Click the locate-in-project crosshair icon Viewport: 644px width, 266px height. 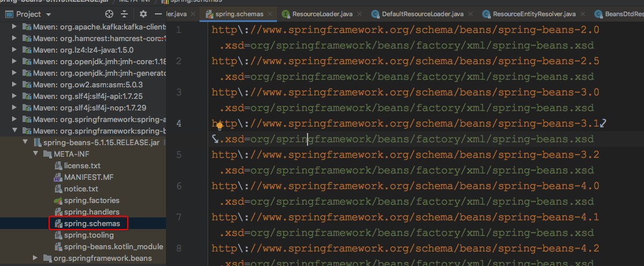[109, 14]
